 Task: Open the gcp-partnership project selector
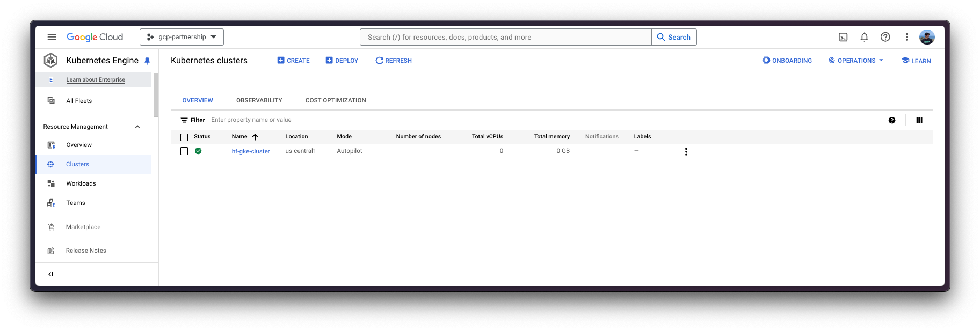pyautogui.click(x=182, y=37)
